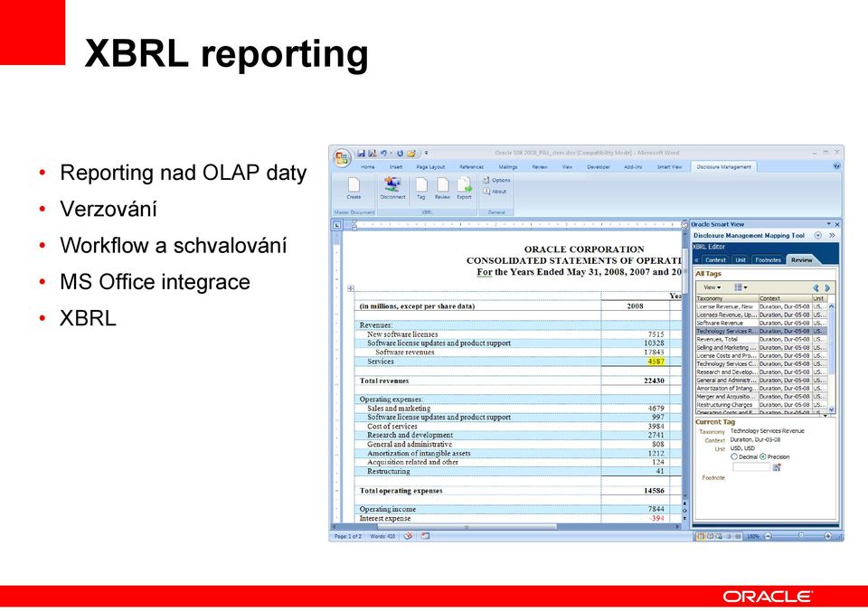Click the table move handle in document
The height and width of the screenshot is (611, 868).
[x=351, y=288]
